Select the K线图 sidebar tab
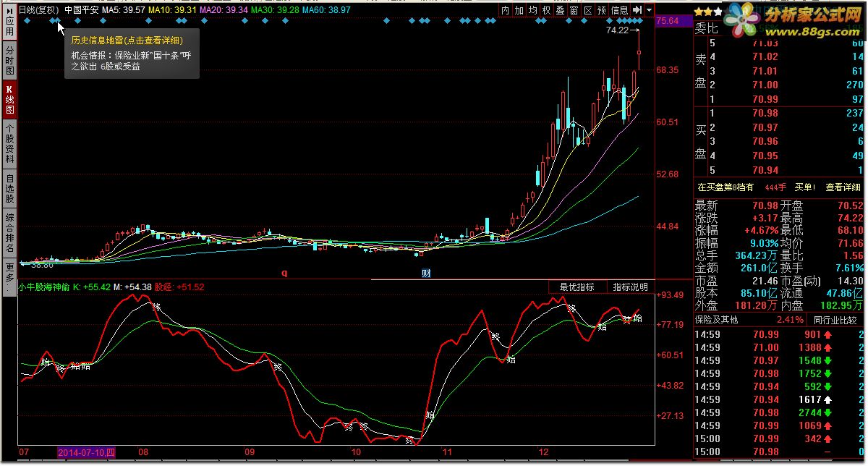The image size is (868, 466). point(9,100)
